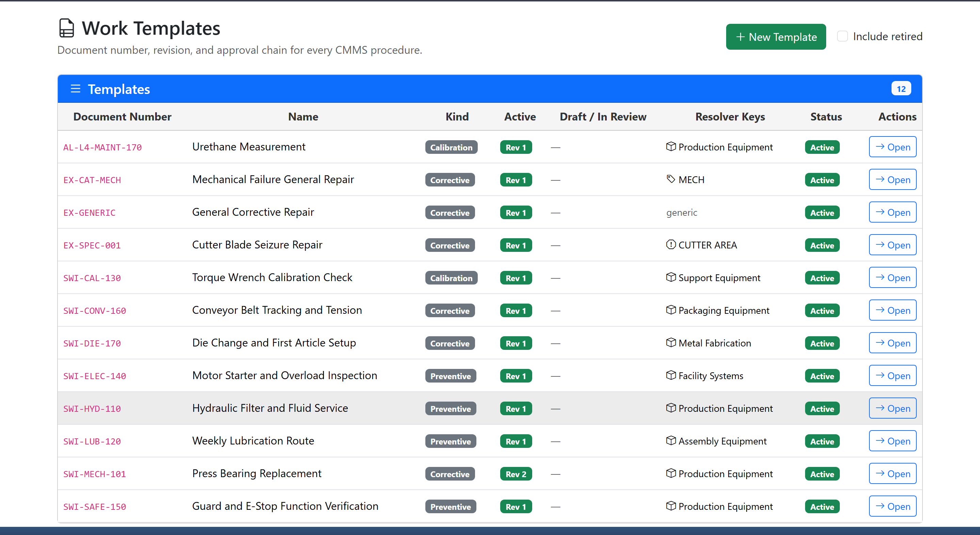This screenshot has height=535, width=980.
Task: Click document number EX-GENERIC
Action: tap(89, 213)
